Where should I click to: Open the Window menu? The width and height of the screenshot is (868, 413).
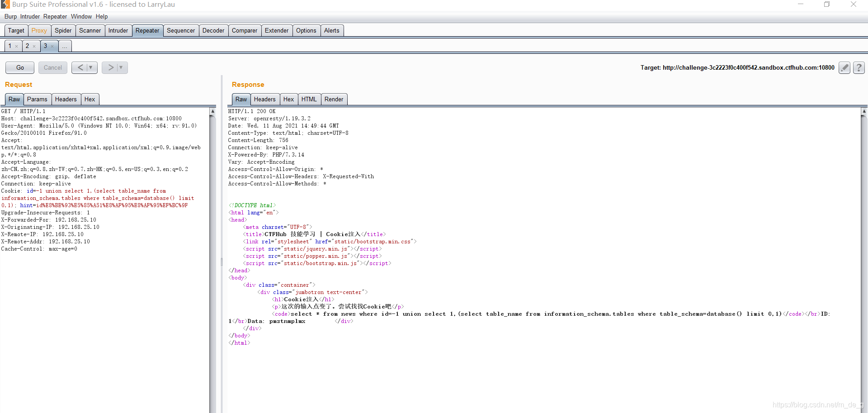(x=81, y=16)
